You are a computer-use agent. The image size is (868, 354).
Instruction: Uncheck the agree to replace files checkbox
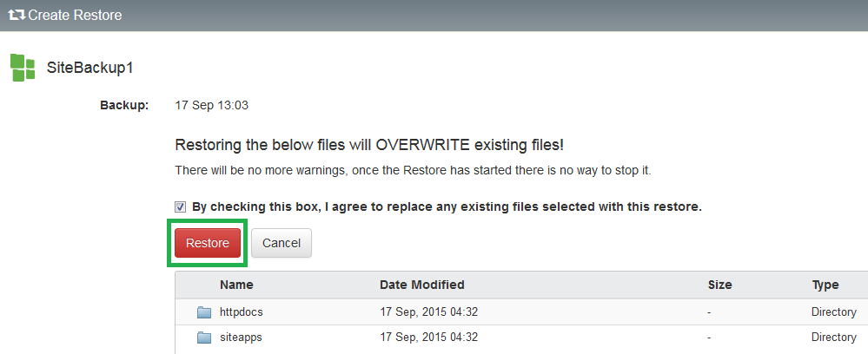181,206
